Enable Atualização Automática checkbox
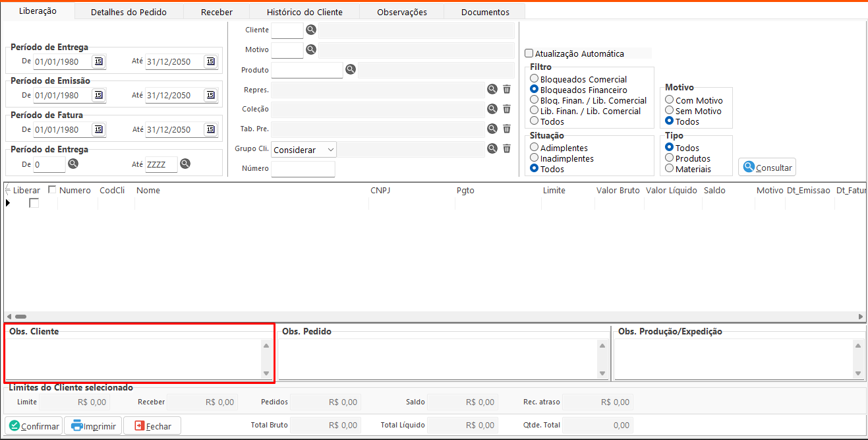This screenshot has height=440, width=868. [x=529, y=54]
